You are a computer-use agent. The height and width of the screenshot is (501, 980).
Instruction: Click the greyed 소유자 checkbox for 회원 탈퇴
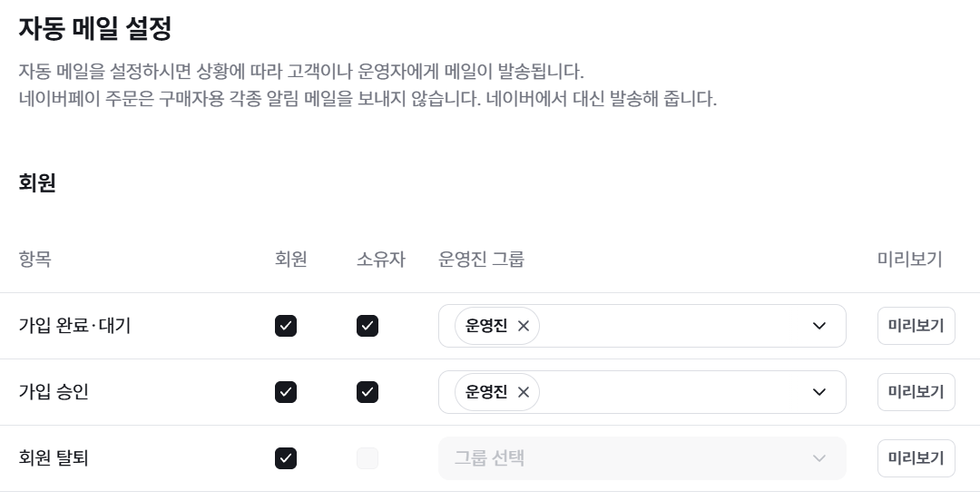pyautogui.click(x=367, y=458)
